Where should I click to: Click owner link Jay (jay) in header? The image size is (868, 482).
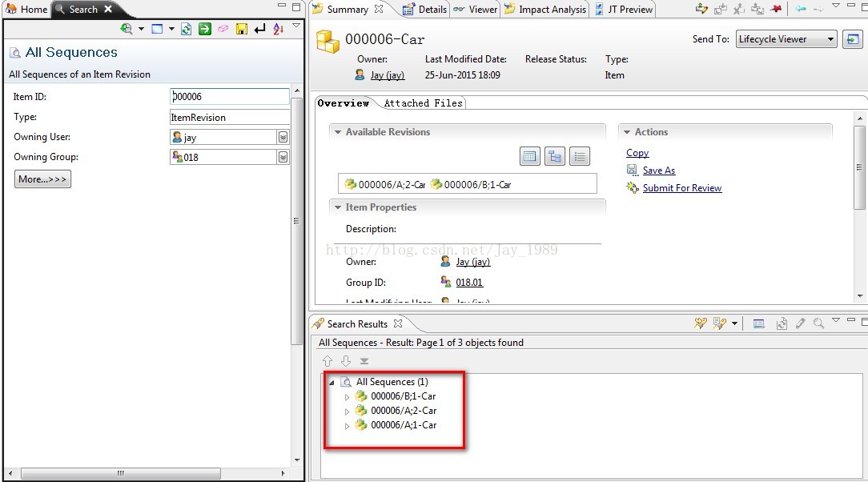388,75
